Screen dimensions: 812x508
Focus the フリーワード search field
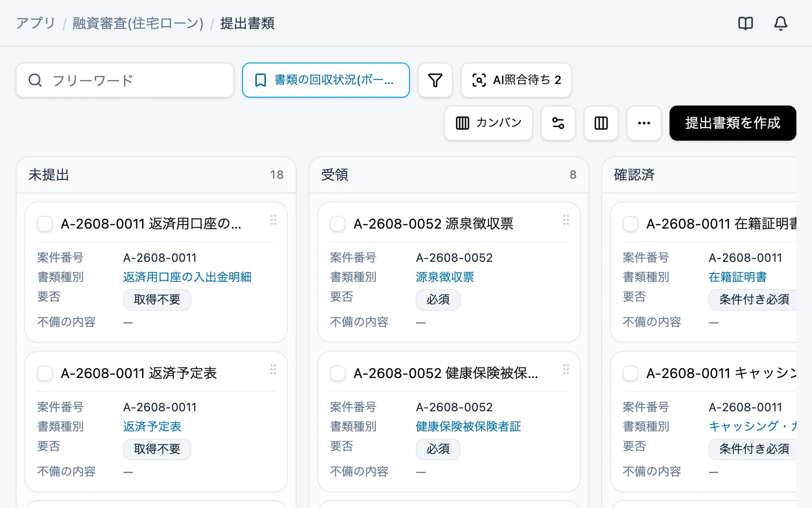pyautogui.click(x=125, y=80)
